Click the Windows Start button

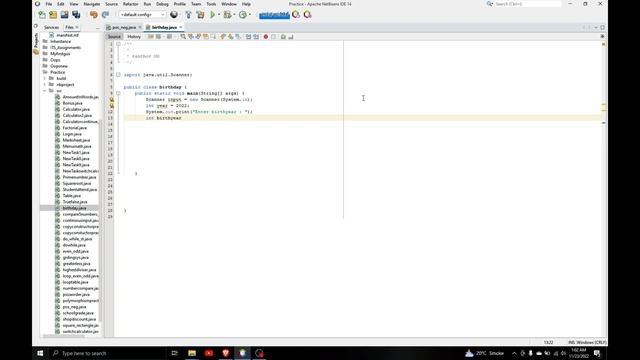40,353
